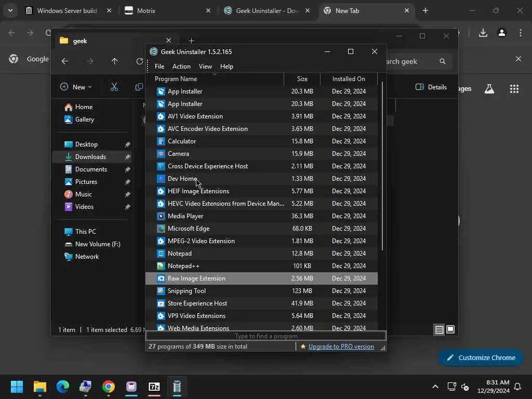Viewport: 532px width, 399px height.
Task: Open the Chrome downloads icon
Action: tap(483, 33)
